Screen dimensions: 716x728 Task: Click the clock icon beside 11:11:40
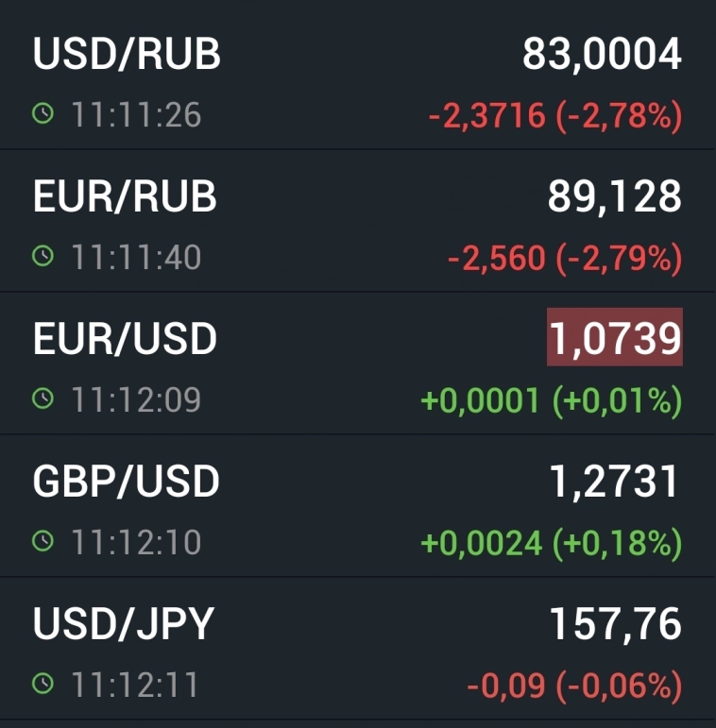[x=43, y=257]
